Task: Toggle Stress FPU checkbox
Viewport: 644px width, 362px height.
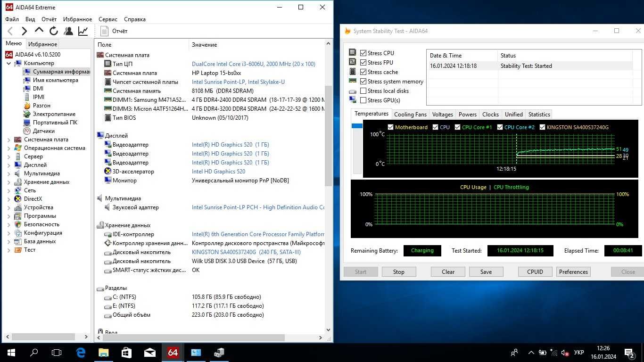Action: tap(363, 63)
